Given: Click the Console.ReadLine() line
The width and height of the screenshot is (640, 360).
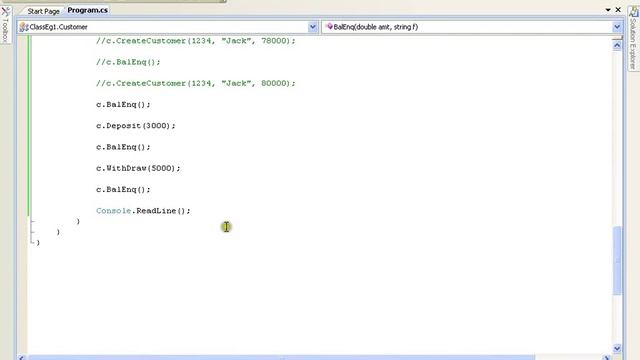Looking at the screenshot, I should 143,211.
